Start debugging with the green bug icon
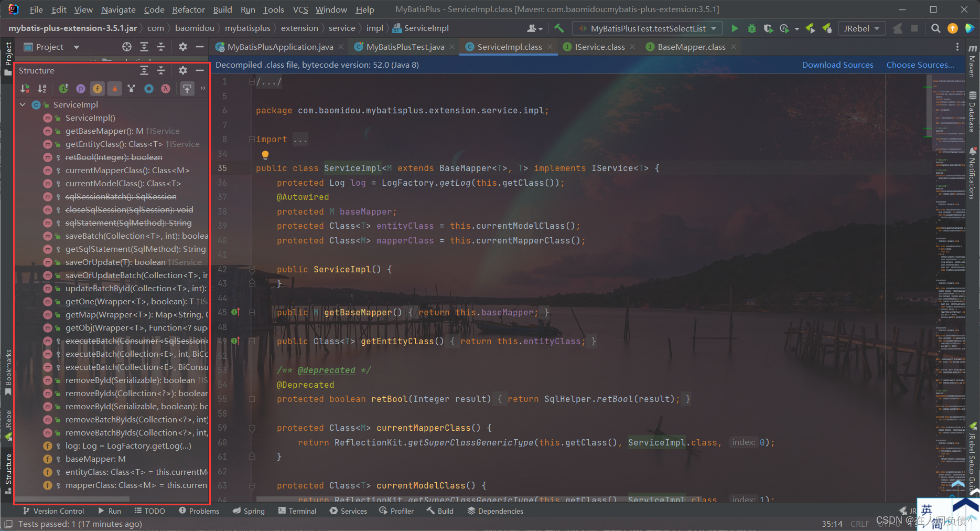This screenshot has height=531, width=980. coord(751,28)
